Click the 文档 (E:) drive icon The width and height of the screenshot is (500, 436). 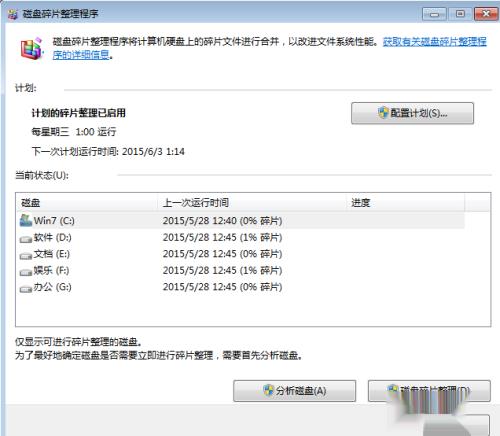point(26,256)
